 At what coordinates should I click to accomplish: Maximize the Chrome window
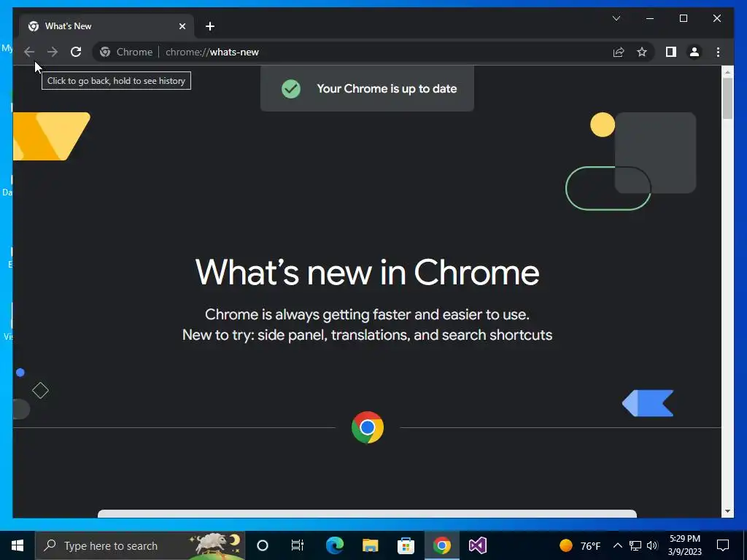[683, 18]
